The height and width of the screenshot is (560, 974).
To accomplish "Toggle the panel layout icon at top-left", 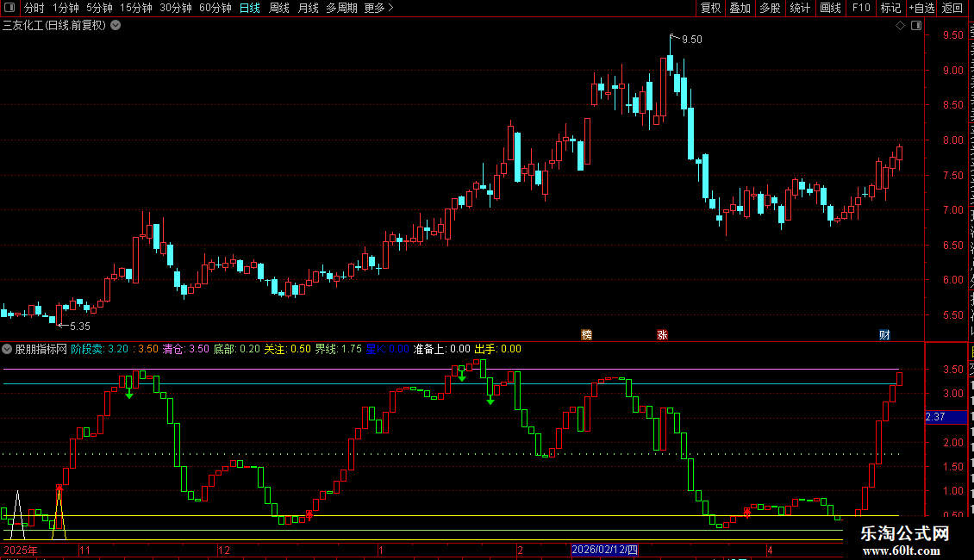I will 9,8.
